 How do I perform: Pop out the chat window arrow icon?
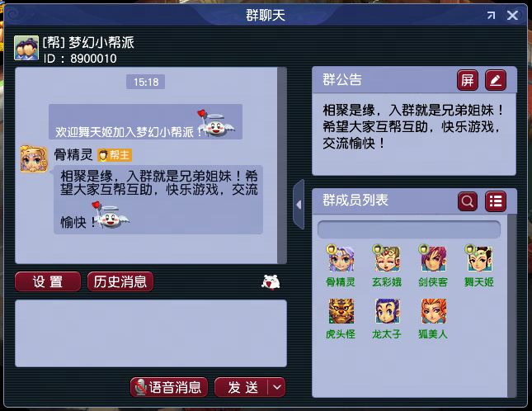pyautogui.click(x=491, y=15)
